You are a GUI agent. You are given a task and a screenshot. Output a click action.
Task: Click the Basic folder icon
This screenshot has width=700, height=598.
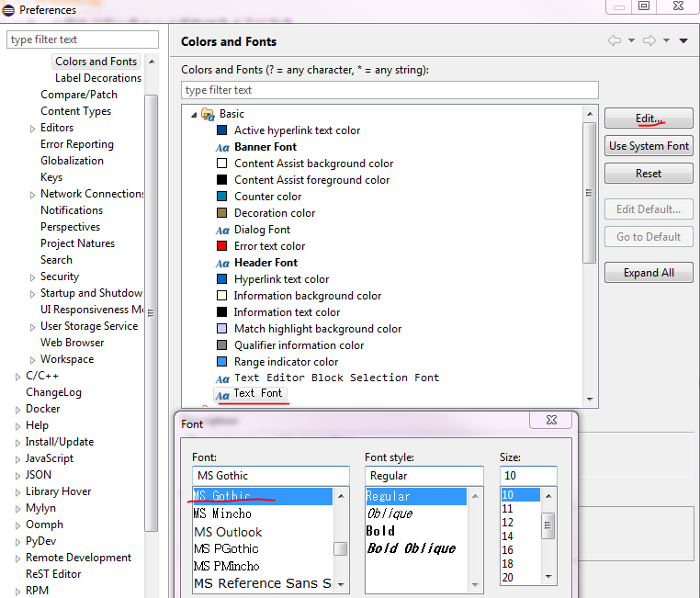tap(208, 114)
